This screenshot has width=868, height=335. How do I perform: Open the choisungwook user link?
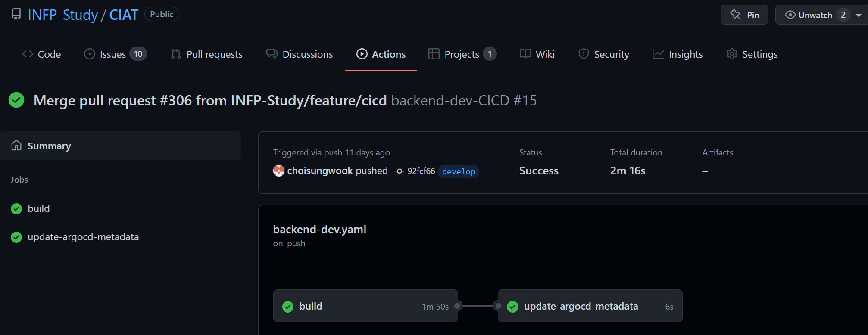(320, 171)
